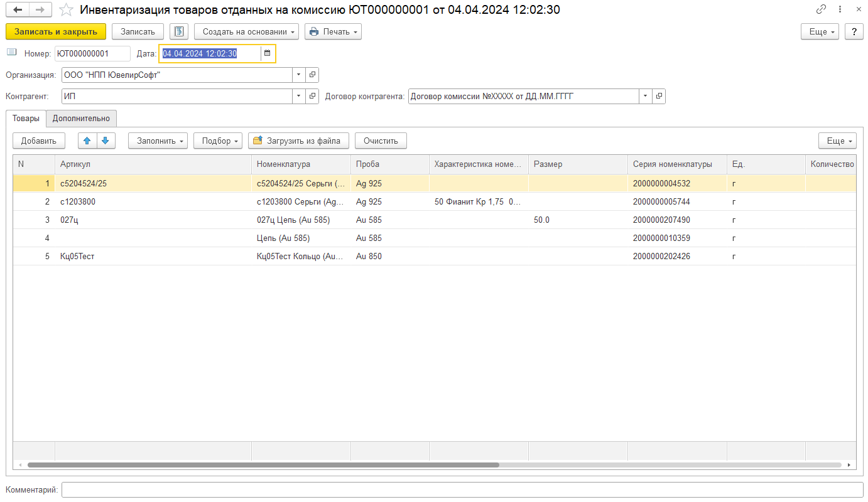This screenshot has width=868, height=502.
Task: Click Загрузить из файла button
Action: (x=298, y=141)
